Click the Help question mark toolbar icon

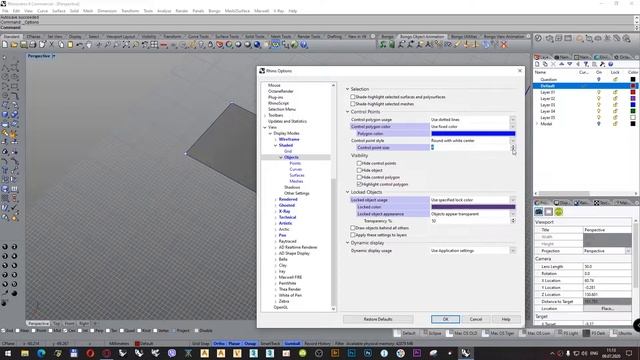[x=304, y=44]
